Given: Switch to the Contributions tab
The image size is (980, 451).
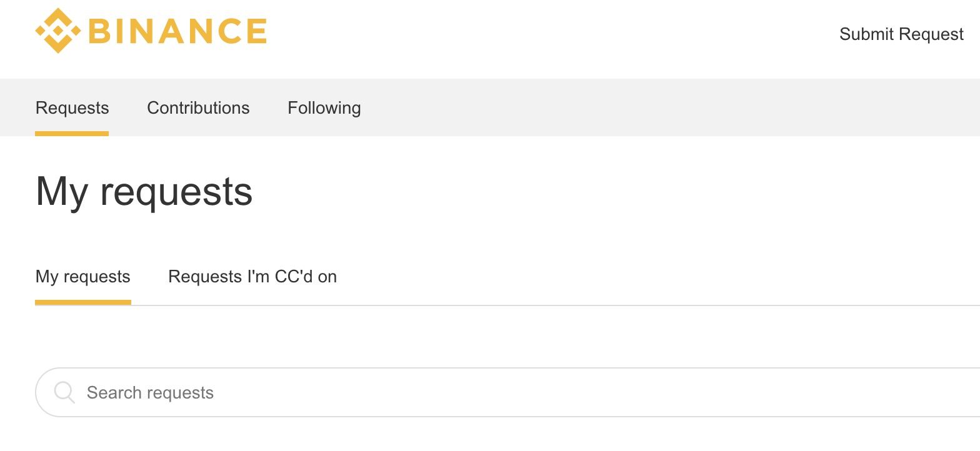Looking at the screenshot, I should [198, 107].
